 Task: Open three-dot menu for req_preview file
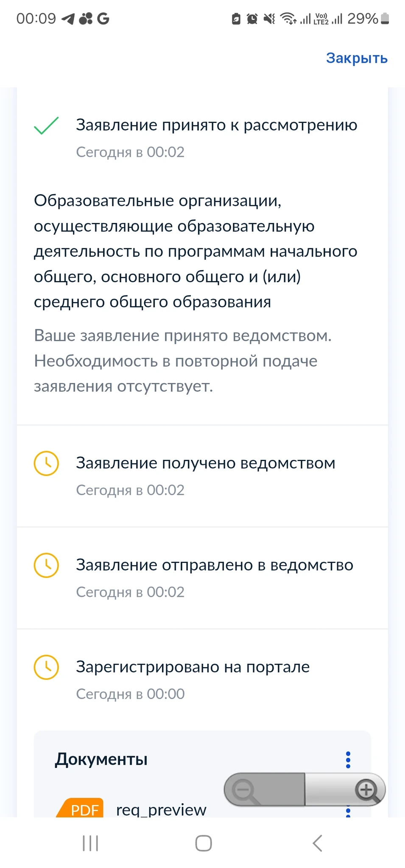tap(348, 811)
